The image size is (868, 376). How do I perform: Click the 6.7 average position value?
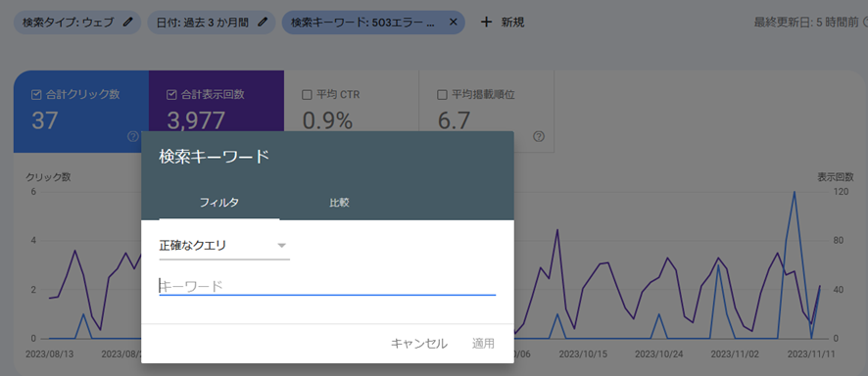click(454, 120)
